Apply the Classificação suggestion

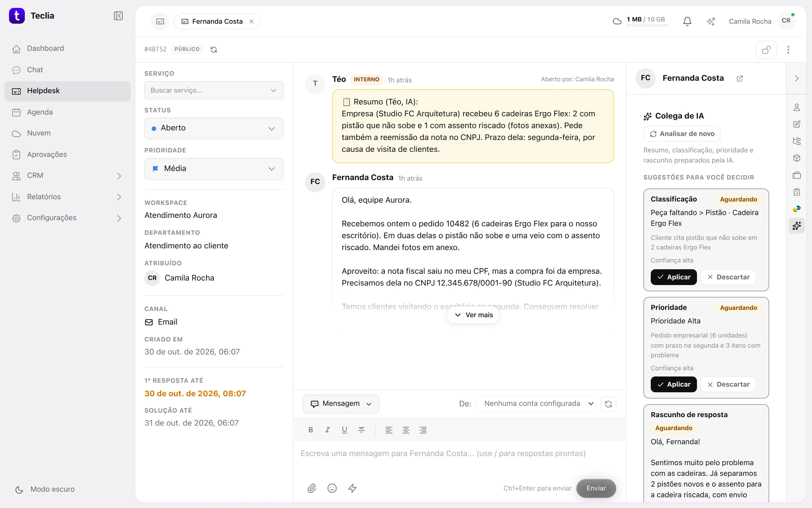point(673,277)
